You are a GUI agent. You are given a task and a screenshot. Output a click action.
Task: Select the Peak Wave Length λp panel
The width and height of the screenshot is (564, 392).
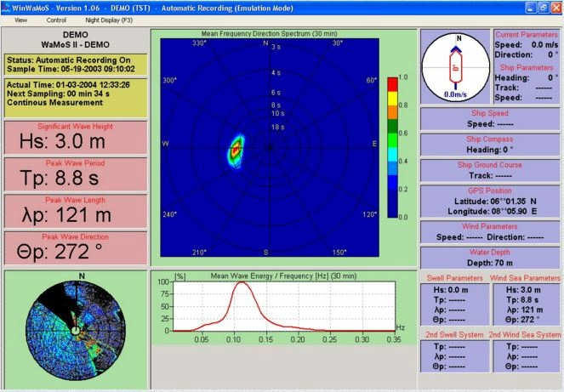[x=74, y=213]
